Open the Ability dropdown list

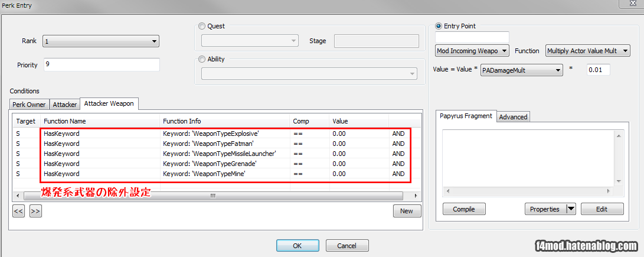point(309,74)
